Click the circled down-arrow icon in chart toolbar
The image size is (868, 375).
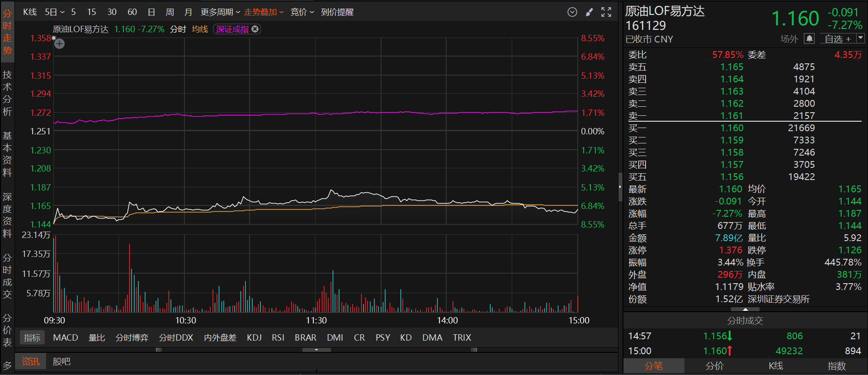coord(572,12)
